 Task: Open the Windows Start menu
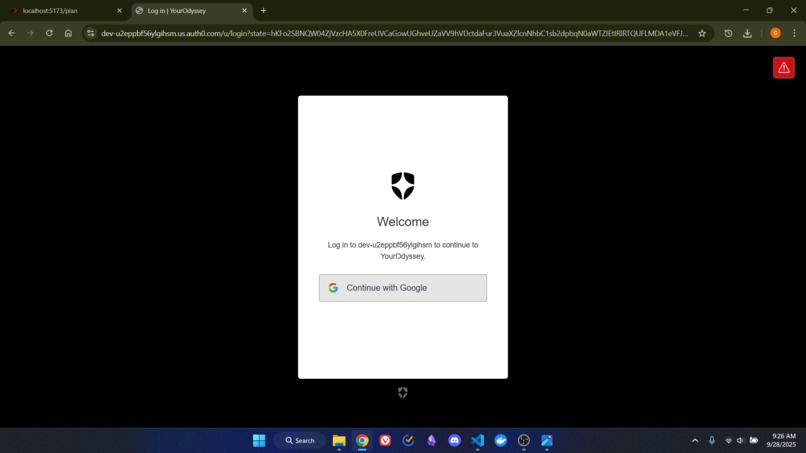[x=259, y=441]
